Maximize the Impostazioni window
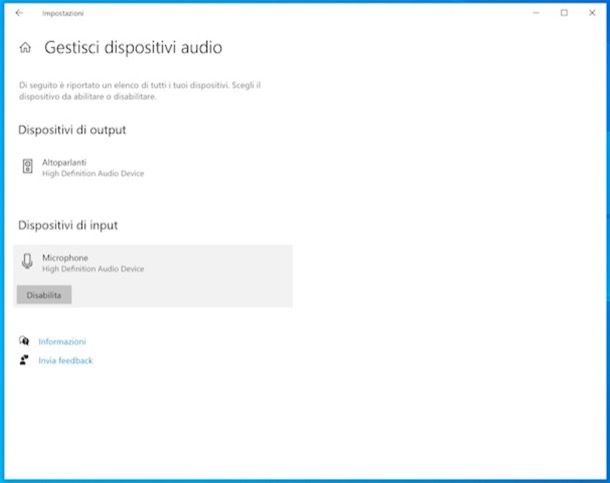610x483 pixels. (564, 13)
